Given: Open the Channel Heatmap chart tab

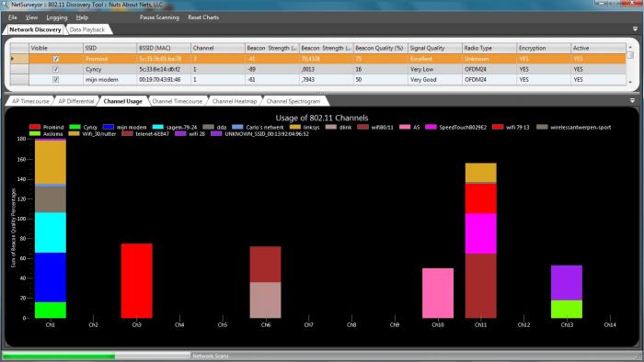Looking at the screenshot, I should (235, 101).
